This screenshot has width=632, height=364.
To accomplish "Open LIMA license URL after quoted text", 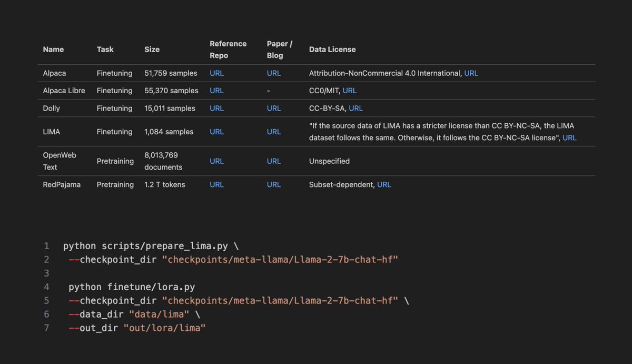I will point(569,137).
